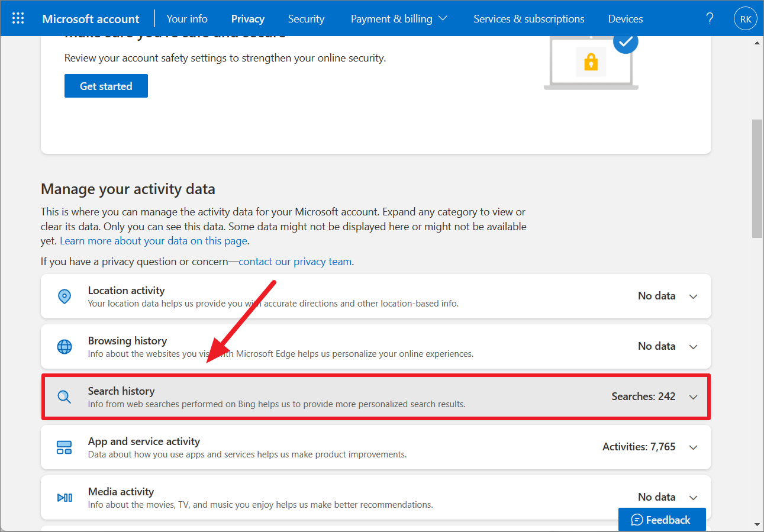This screenshot has height=532, width=764.
Task: Click the Manage your activity data heading
Action: pos(128,189)
